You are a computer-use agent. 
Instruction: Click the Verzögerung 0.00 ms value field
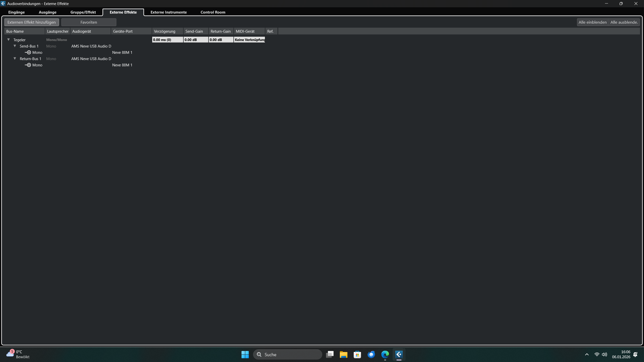(167, 40)
